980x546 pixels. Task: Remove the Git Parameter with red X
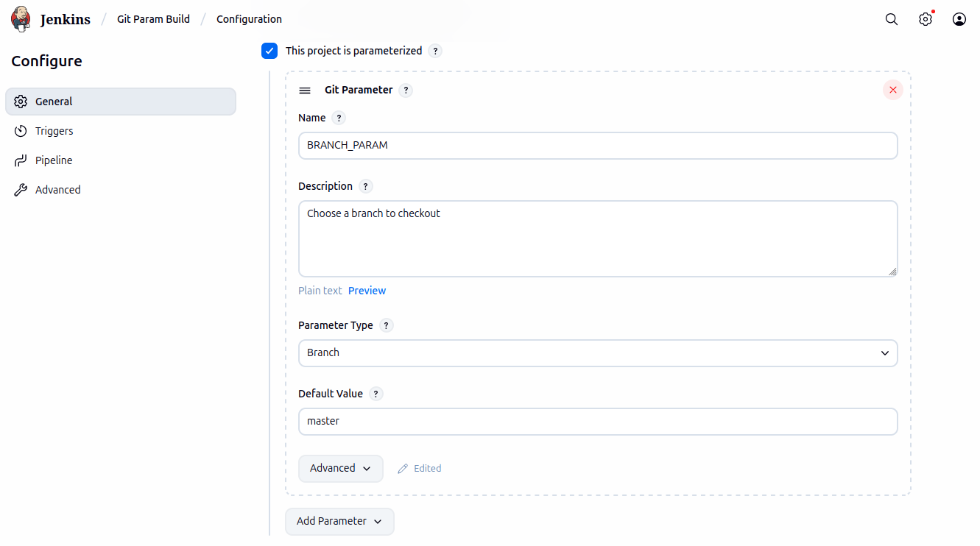(x=892, y=90)
